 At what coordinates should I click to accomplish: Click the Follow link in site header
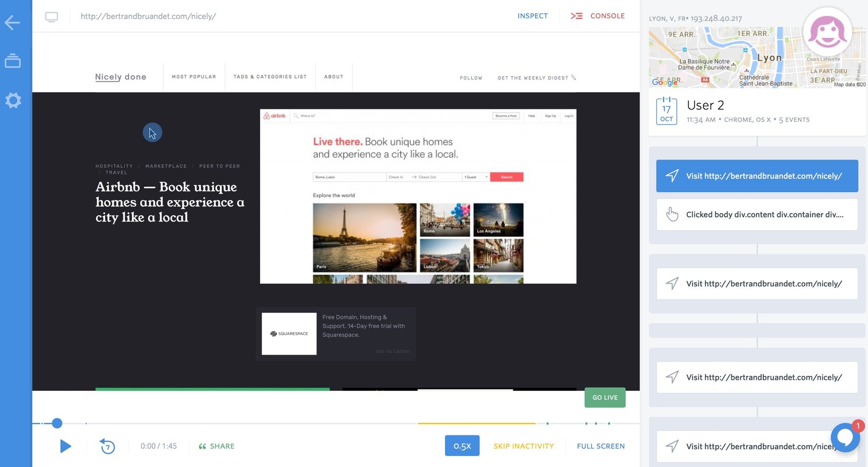[x=471, y=78]
